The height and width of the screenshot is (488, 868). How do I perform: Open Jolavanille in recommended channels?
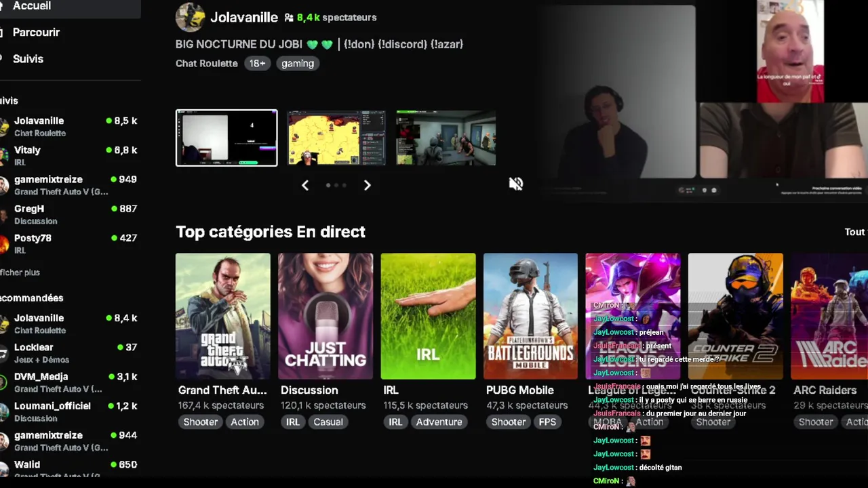69,323
